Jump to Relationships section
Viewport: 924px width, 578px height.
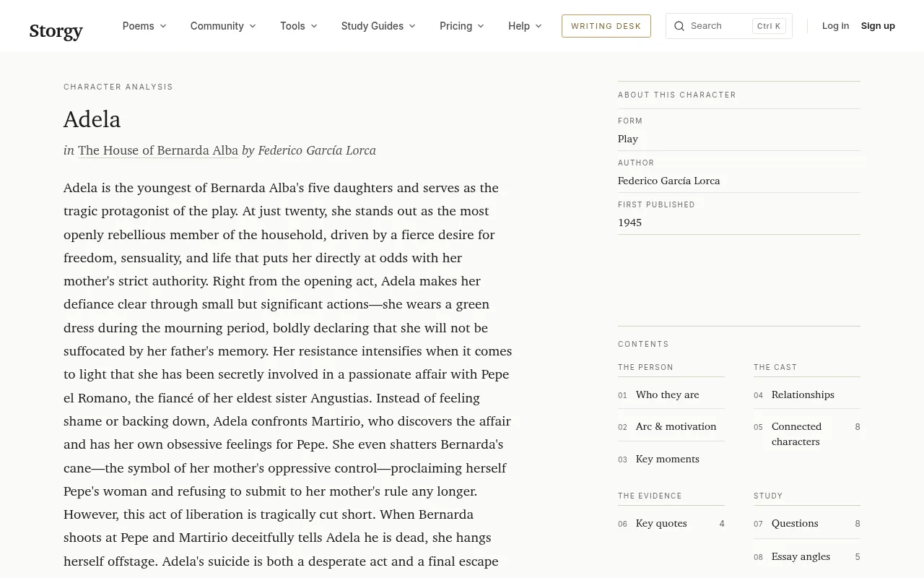pos(807,394)
